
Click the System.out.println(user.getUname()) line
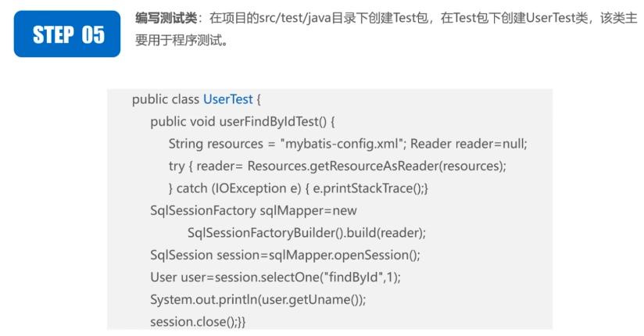coord(258,299)
